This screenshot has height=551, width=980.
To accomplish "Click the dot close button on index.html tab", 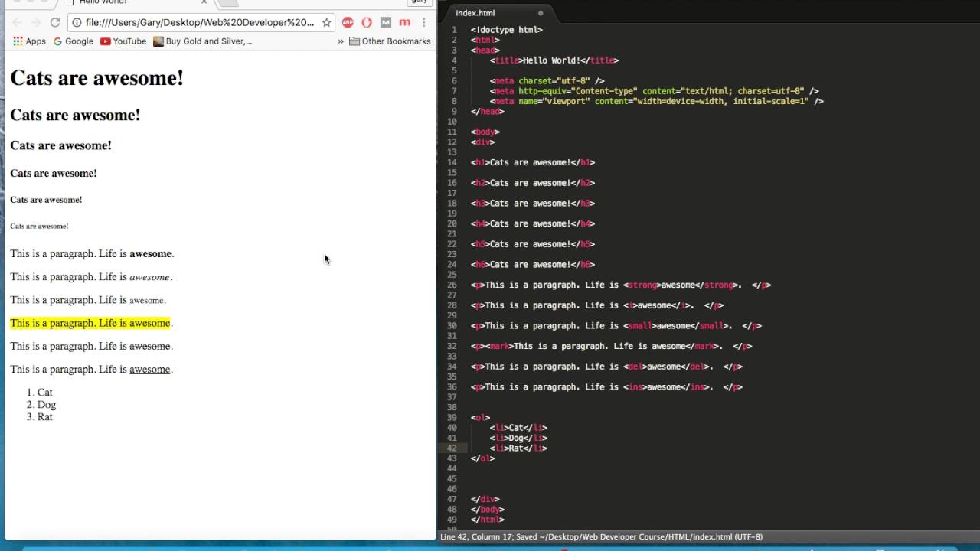I will [541, 13].
